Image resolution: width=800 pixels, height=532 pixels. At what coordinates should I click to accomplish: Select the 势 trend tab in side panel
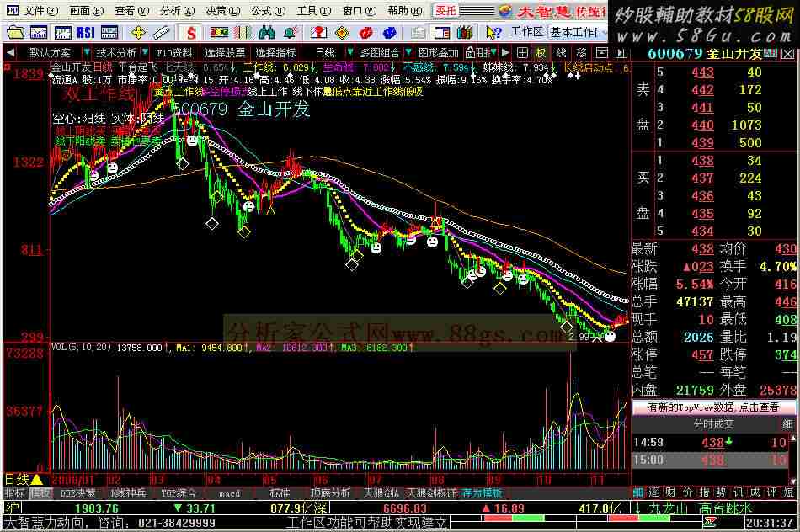pyautogui.click(x=721, y=492)
